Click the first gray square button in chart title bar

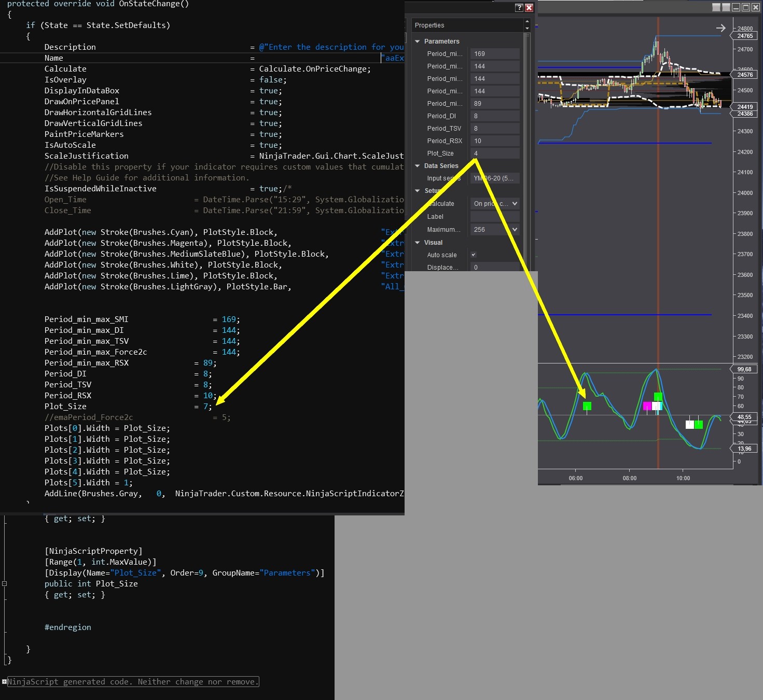716,7
